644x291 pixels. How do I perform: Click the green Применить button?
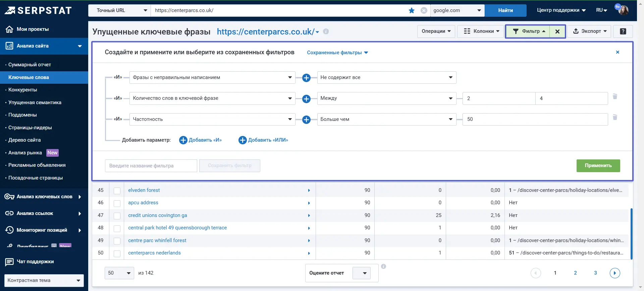pos(598,165)
